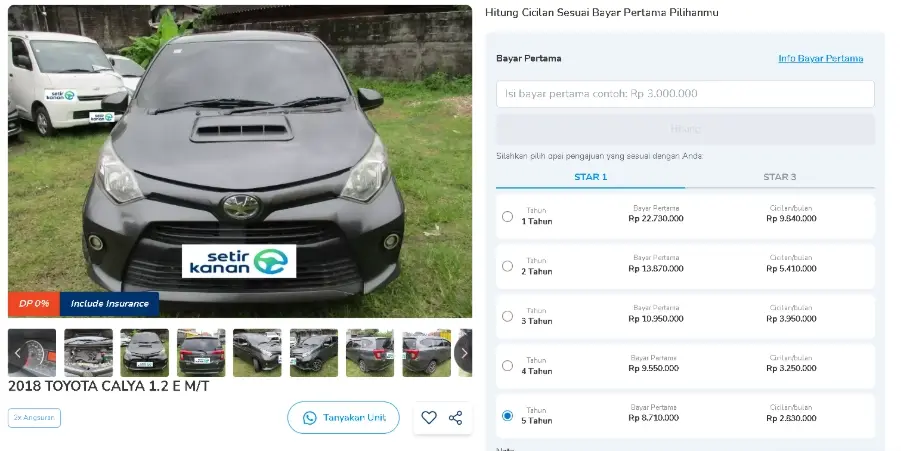The height and width of the screenshot is (451, 901).
Task: Select the 2 Tahun radio option
Action: [x=508, y=266]
